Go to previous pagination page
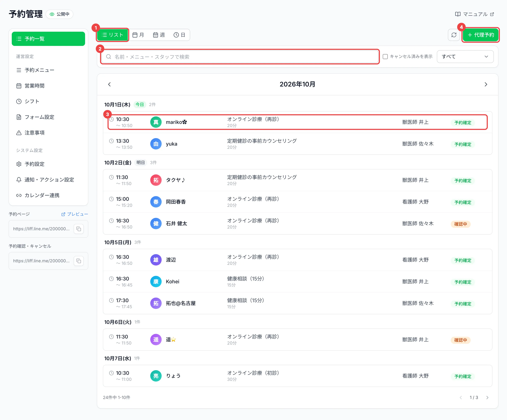507x420 pixels. [x=461, y=398]
